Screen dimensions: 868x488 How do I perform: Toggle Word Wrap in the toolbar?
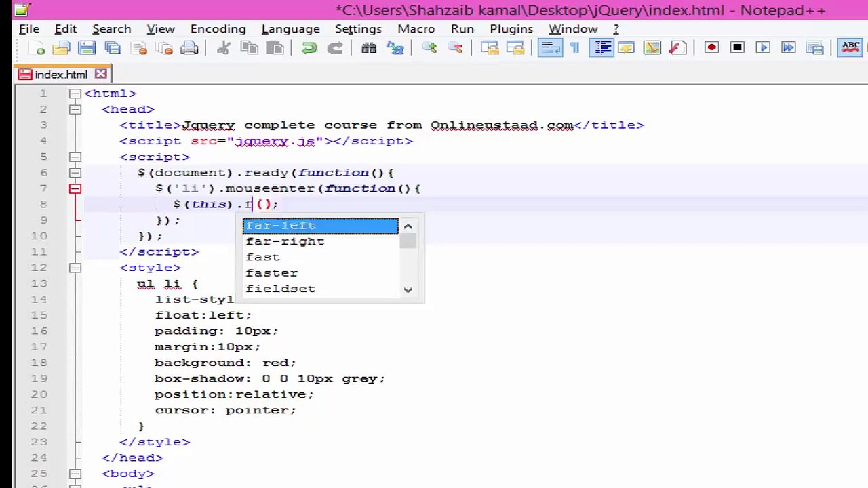pos(549,47)
